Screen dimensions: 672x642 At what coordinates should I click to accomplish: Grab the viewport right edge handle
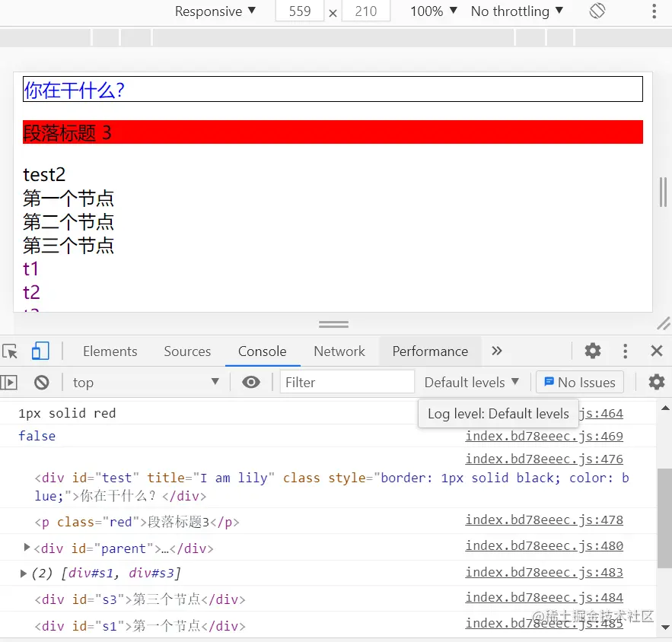tap(663, 192)
